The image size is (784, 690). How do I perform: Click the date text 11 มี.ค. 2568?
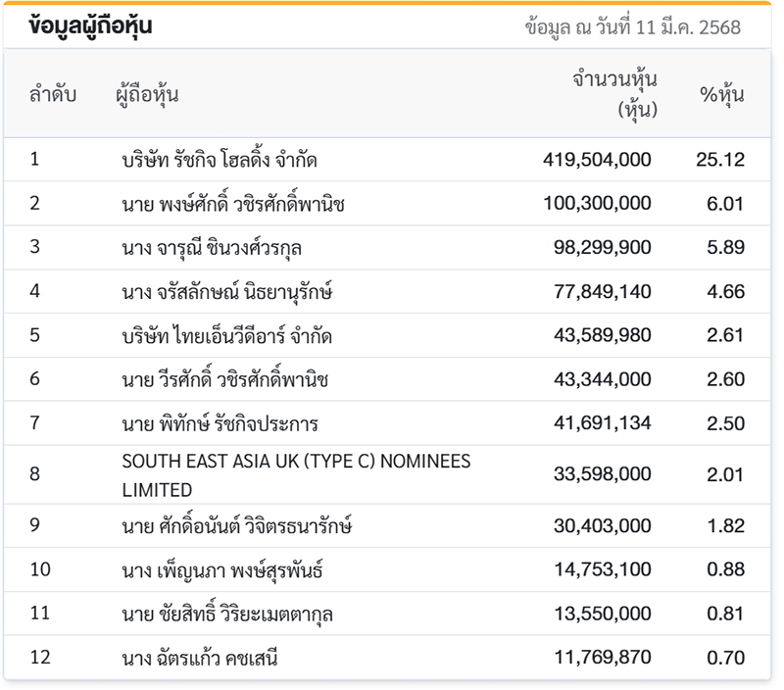pyautogui.click(x=677, y=27)
